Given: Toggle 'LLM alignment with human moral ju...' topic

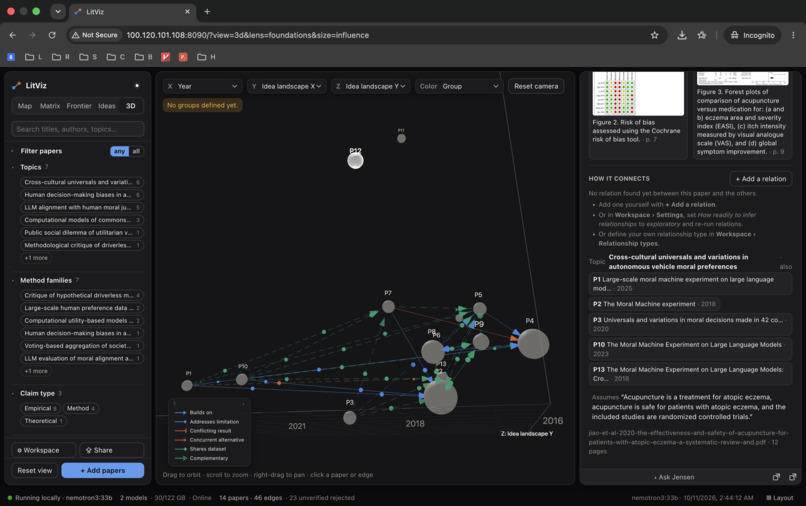Looking at the screenshot, I should point(82,207).
